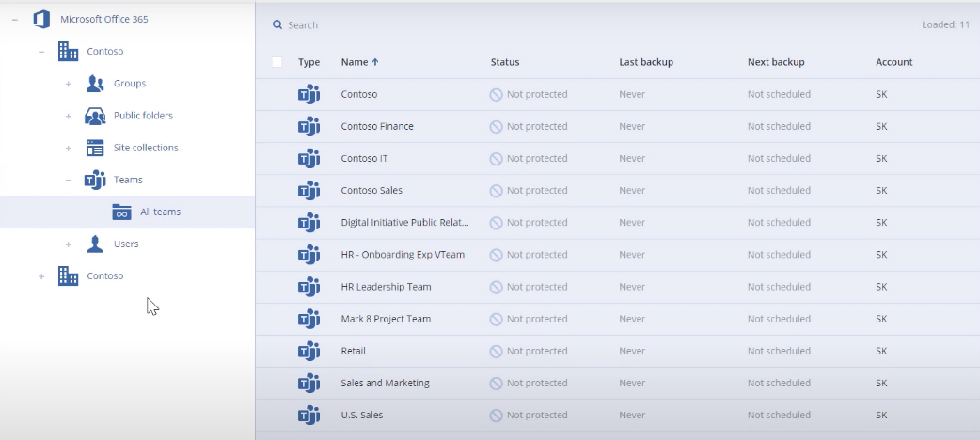Click the Teams icon for HR Leadership Team
The height and width of the screenshot is (440, 980).
tap(308, 287)
